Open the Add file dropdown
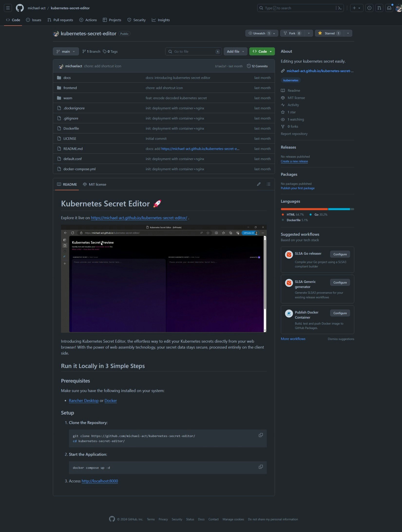 235,51
